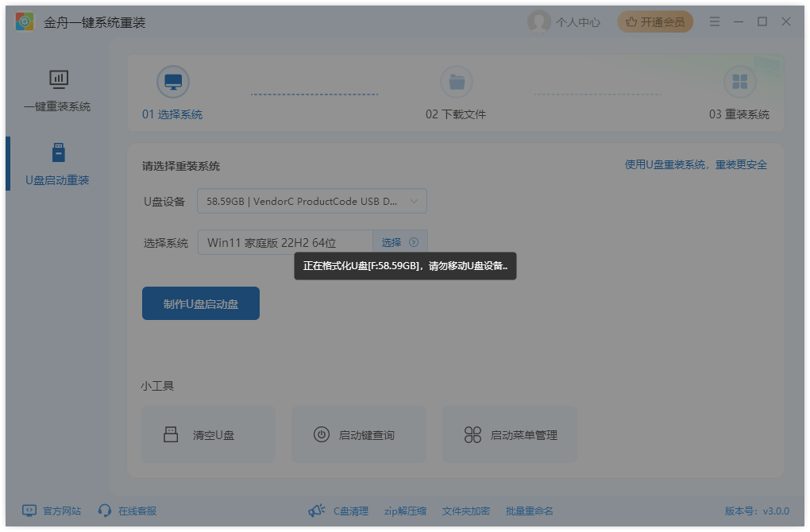This screenshot has width=810, height=532.
Task: Click the 选择 system chooser button
Action: (x=399, y=242)
